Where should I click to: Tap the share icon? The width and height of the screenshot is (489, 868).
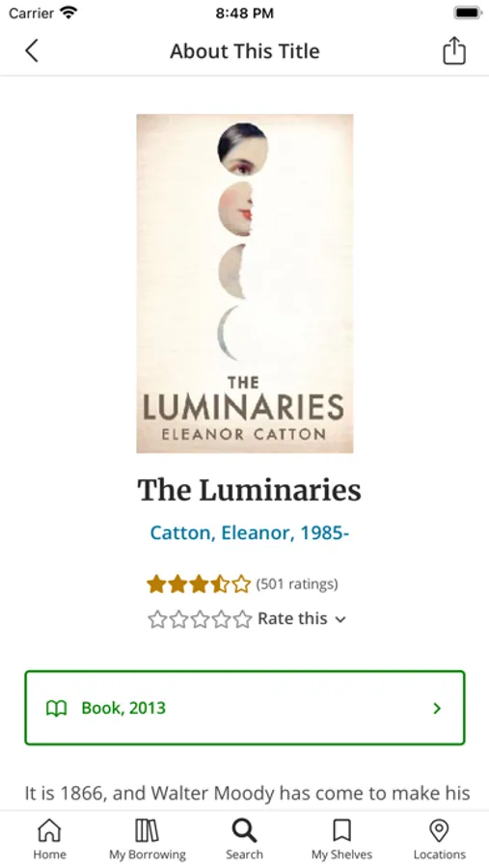point(454,51)
